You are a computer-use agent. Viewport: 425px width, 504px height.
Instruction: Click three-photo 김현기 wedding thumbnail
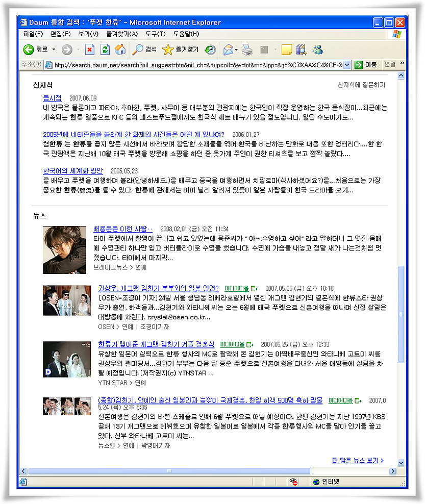tap(67, 407)
